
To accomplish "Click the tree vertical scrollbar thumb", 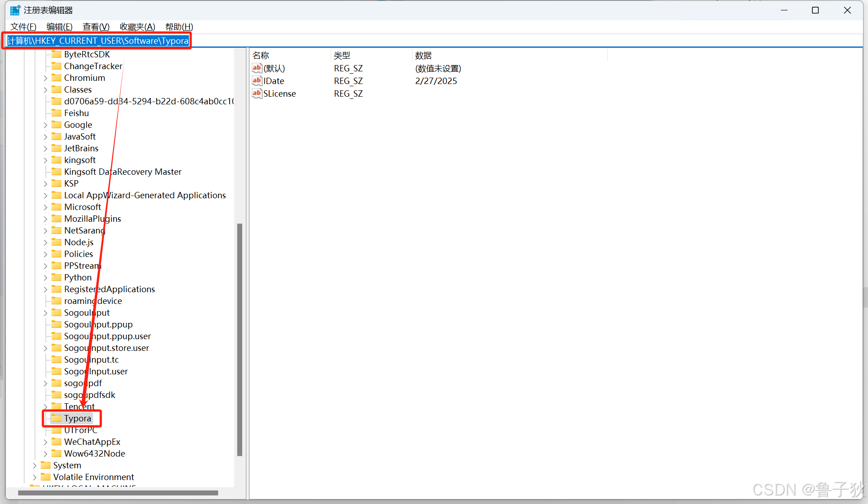I will [239, 339].
